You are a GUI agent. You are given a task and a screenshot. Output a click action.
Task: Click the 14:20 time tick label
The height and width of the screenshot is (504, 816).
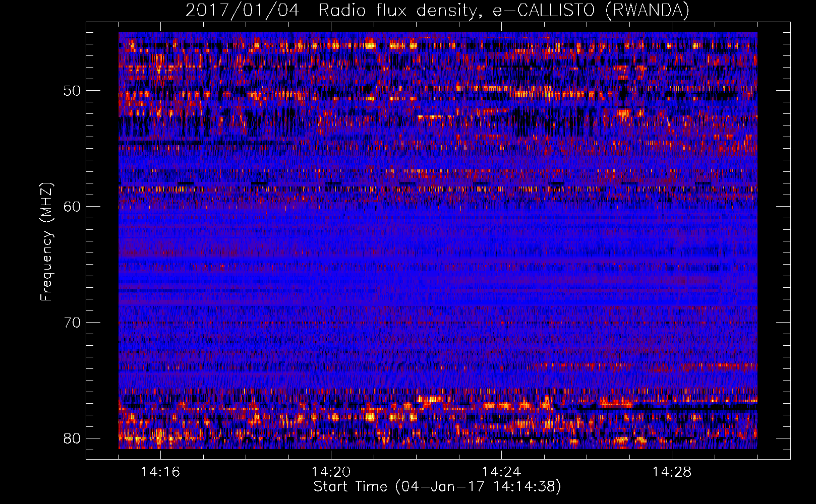pyautogui.click(x=331, y=472)
